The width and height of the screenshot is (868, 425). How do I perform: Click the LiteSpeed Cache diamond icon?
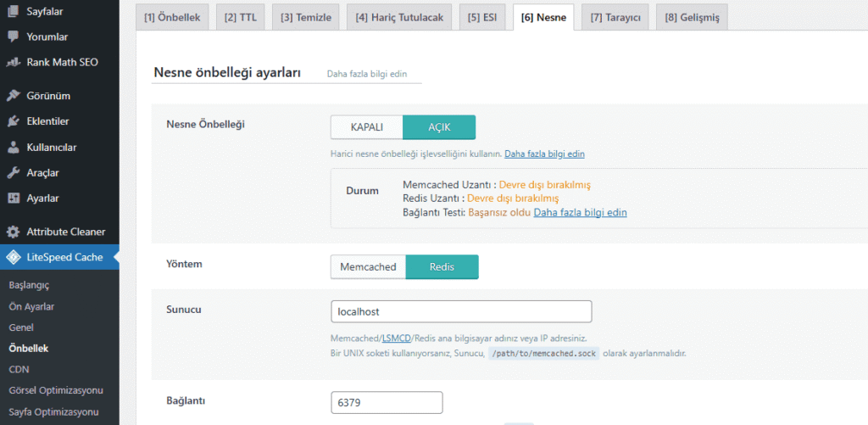pos(13,257)
